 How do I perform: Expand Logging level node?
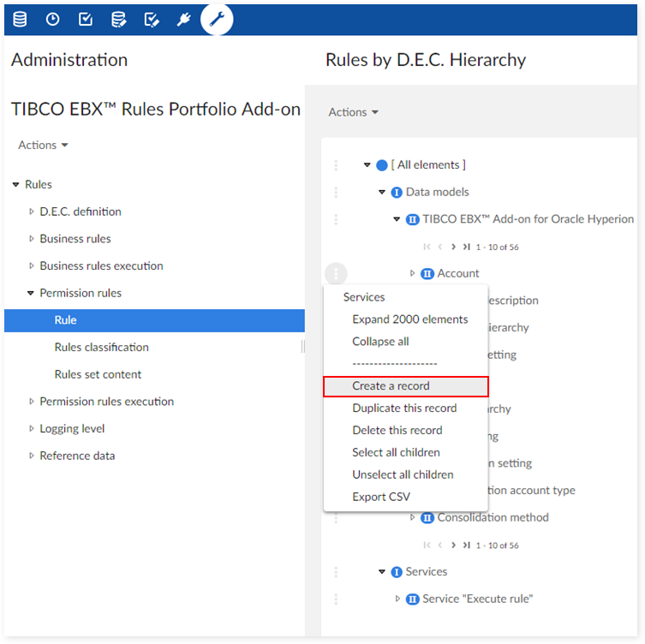click(31, 428)
